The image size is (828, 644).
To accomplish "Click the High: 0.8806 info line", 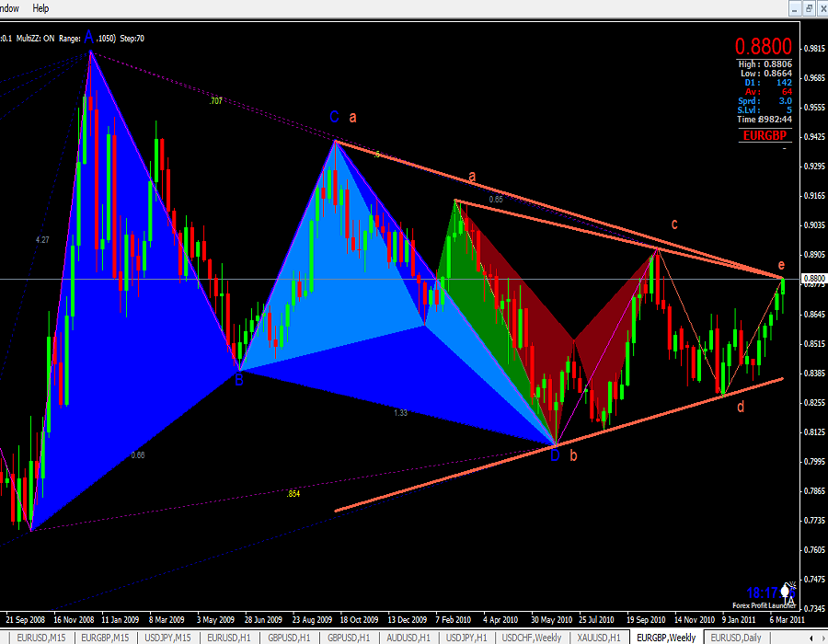I will (x=765, y=63).
